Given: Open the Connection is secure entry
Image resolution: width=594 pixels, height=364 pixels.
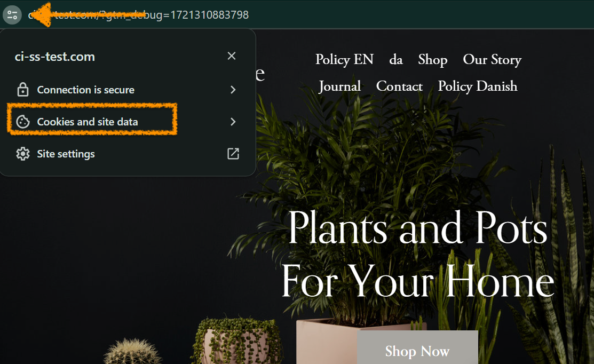Looking at the screenshot, I should (x=85, y=90).
